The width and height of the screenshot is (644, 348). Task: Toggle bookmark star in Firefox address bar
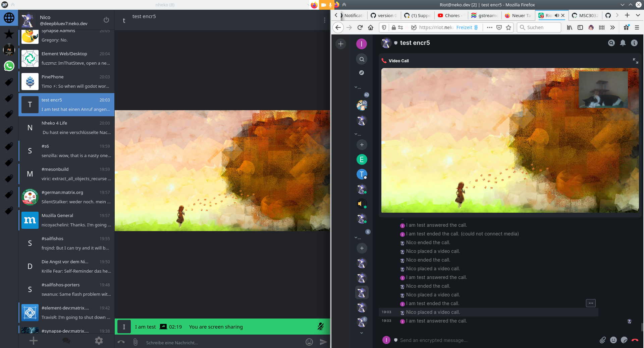[x=508, y=27]
